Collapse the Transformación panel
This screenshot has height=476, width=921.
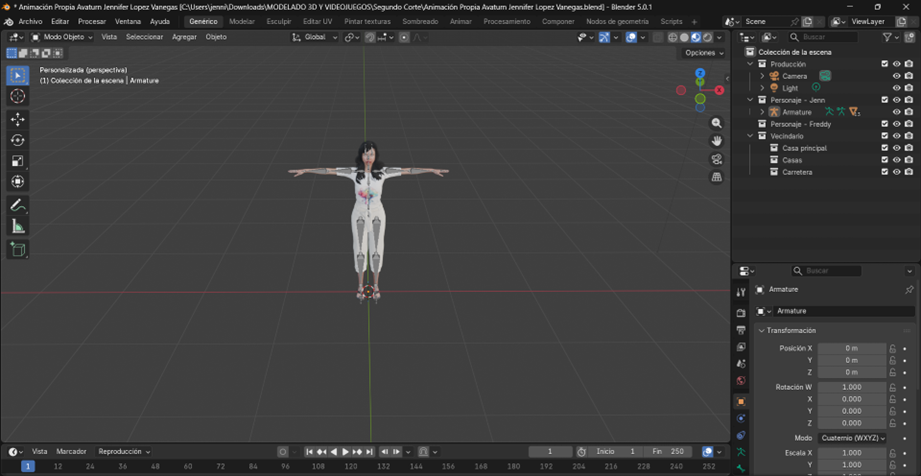click(761, 331)
